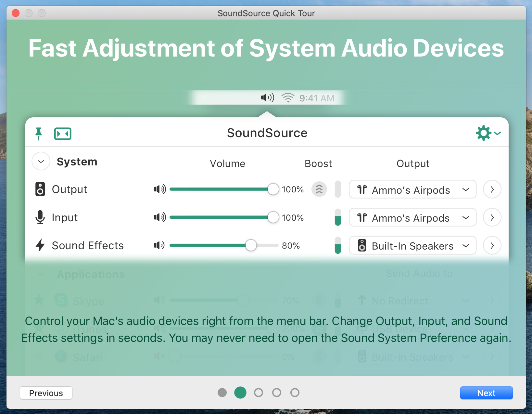532x414 pixels.
Task: Expand Output row details arrow
Action: click(x=492, y=189)
